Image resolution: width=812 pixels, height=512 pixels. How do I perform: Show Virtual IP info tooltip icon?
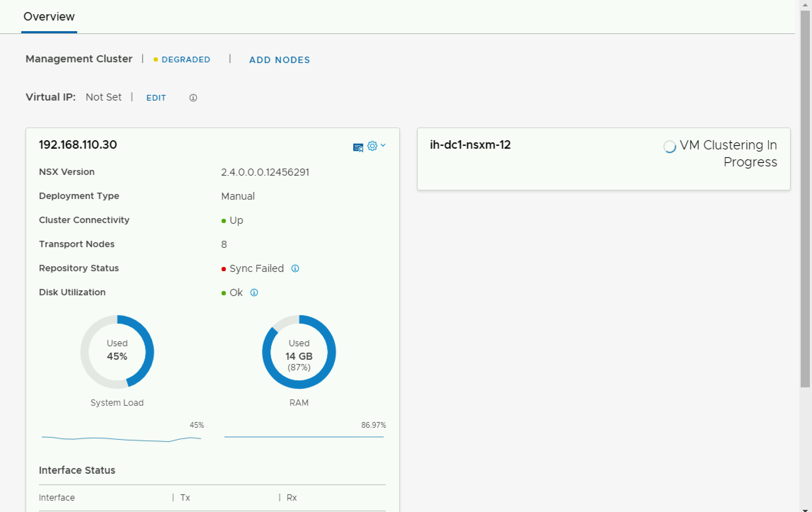(x=193, y=98)
